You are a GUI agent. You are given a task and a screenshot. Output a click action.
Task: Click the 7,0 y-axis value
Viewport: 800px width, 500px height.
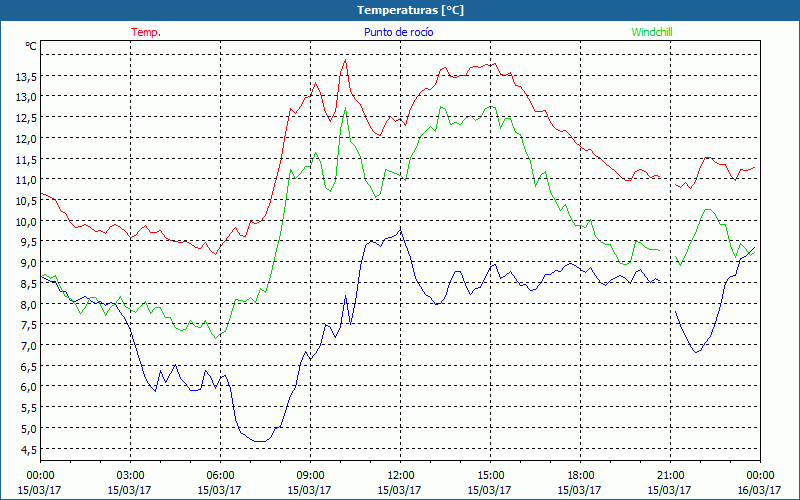tap(29, 345)
